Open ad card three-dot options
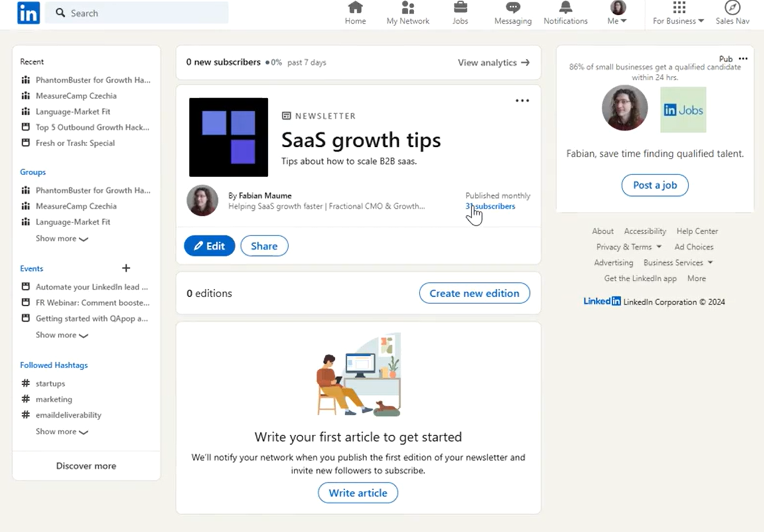The image size is (764, 532). [743, 58]
